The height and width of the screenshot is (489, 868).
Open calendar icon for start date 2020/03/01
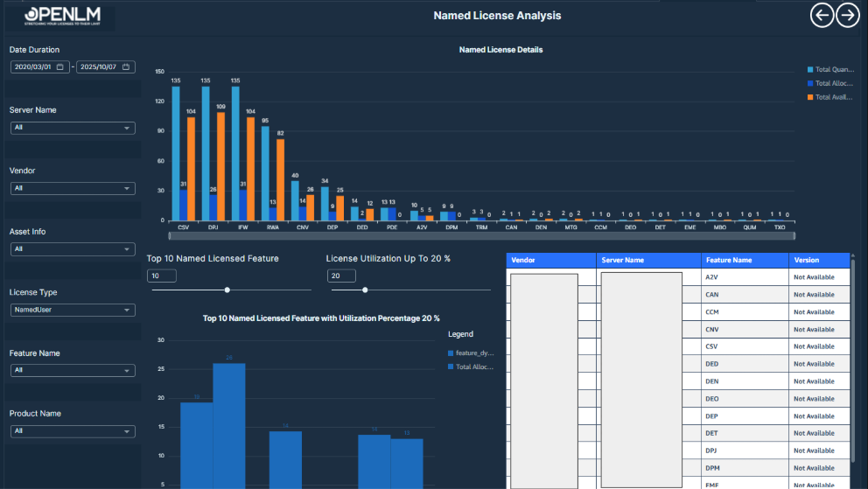pos(60,67)
